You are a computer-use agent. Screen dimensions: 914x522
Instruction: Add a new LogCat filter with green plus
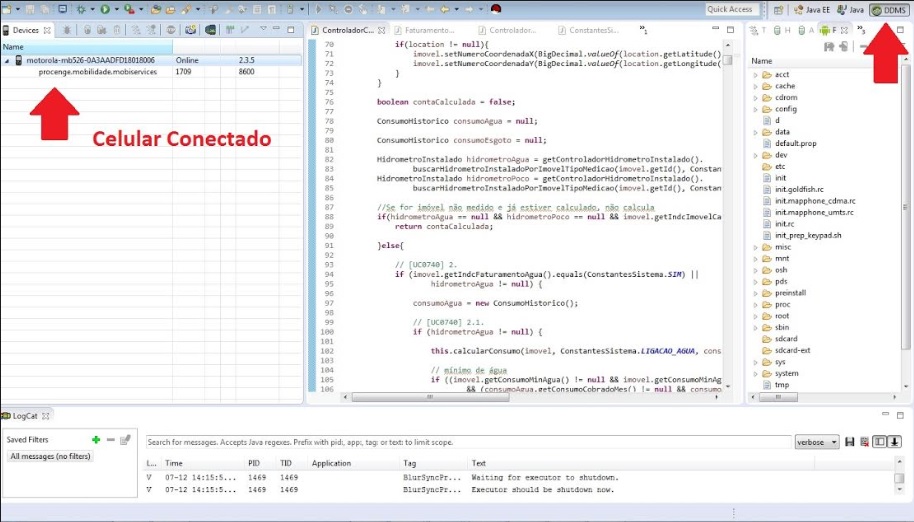(x=96, y=439)
